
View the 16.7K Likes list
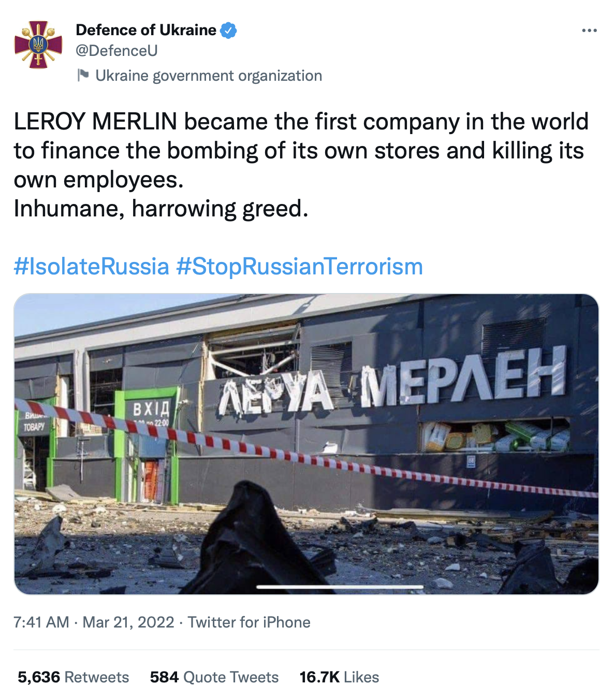coord(339,677)
